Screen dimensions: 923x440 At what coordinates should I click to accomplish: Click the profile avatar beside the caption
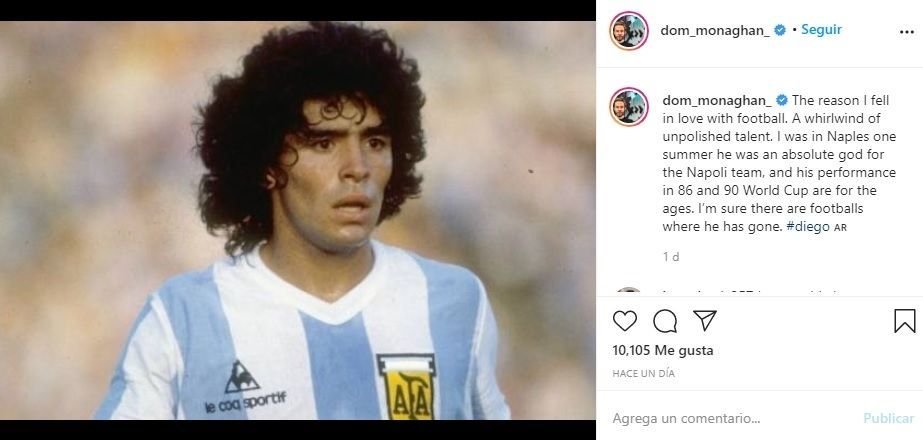pos(629,107)
